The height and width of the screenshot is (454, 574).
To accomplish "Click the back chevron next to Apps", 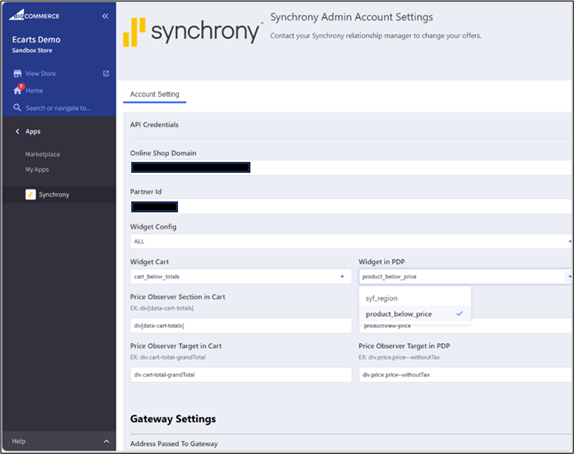I will pos(17,131).
